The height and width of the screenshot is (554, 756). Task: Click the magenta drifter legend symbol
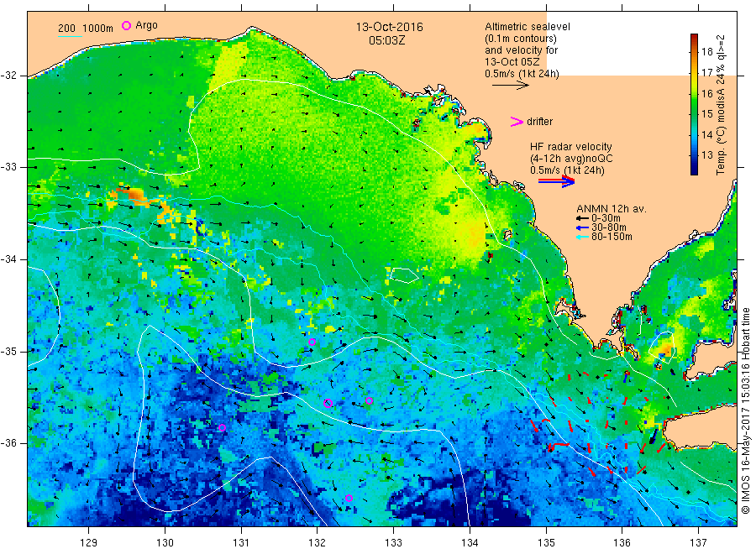517,122
